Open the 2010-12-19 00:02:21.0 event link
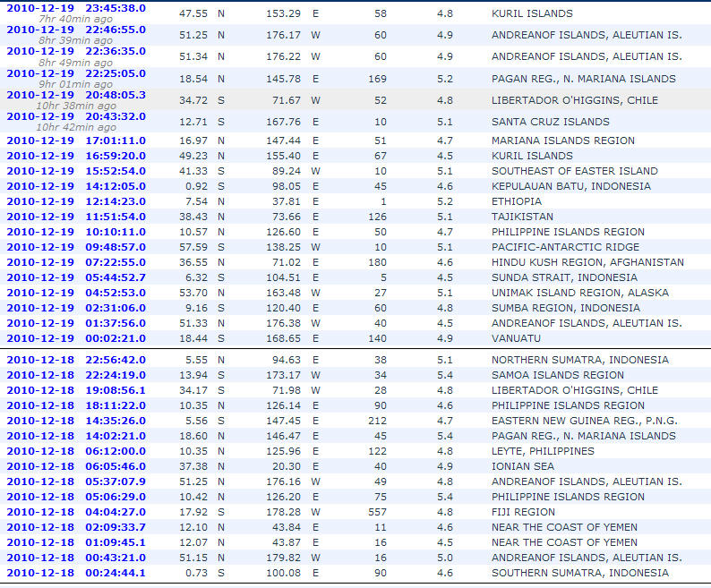This screenshot has width=711, height=588. tap(76, 338)
